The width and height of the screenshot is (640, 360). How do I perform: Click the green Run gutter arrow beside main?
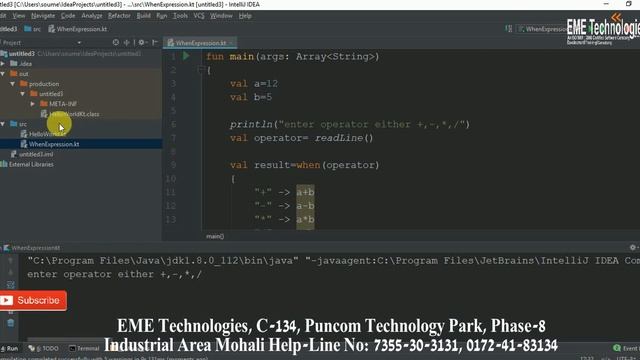tap(186, 56)
